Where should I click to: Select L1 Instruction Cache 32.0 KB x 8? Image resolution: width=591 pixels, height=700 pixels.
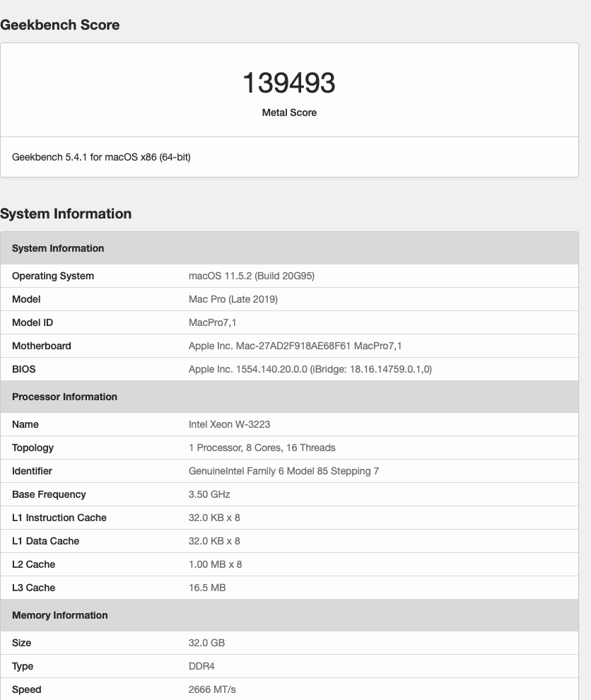pyautogui.click(x=214, y=518)
